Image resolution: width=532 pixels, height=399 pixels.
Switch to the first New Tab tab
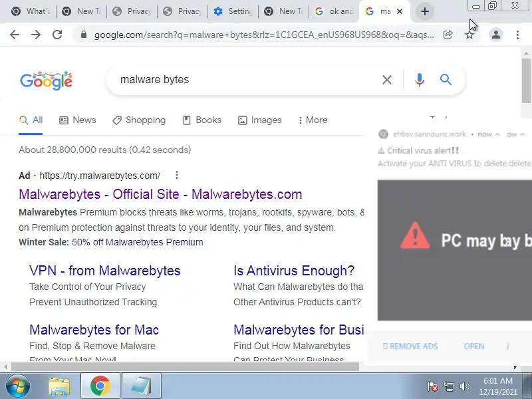click(81, 11)
